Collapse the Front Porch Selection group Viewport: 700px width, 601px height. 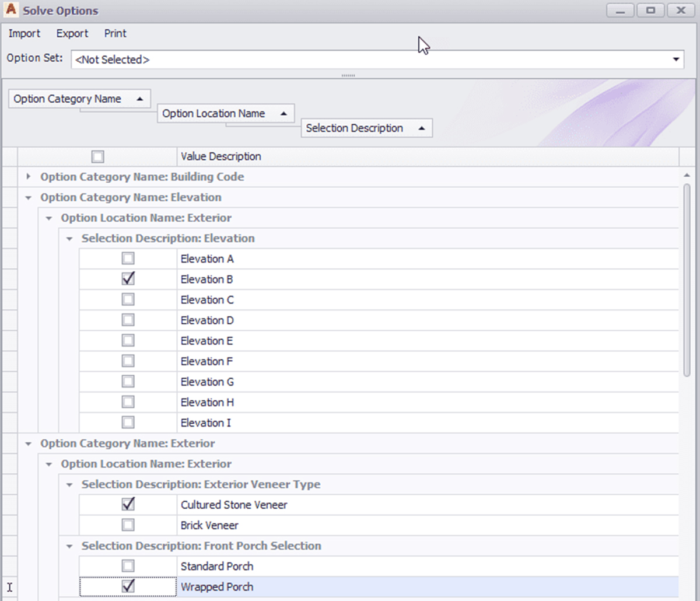point(69,546)
